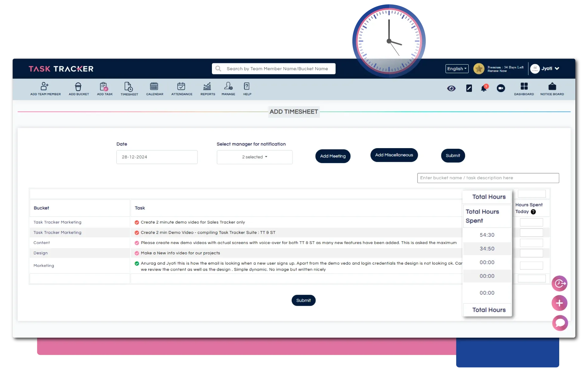This screenshot has width=588, height=389.
Task: Toggle green status check on Marketing task
Action: [x=137, y=263]
